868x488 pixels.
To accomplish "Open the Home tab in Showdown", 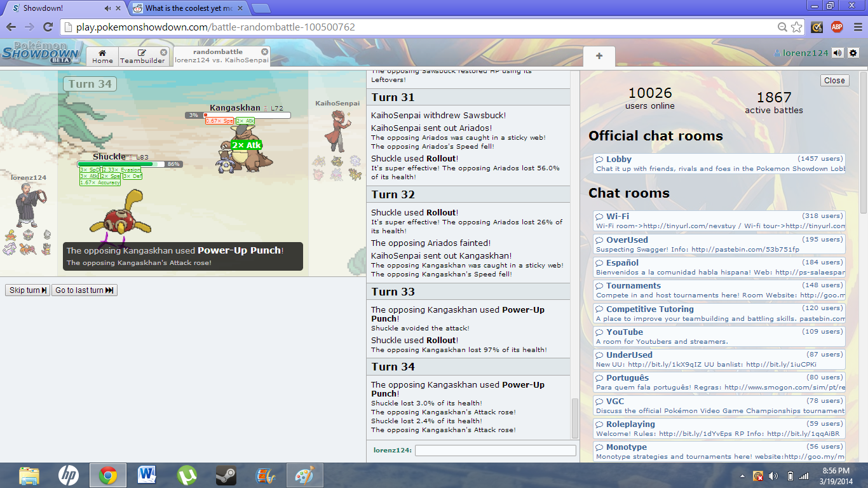I will 102,56.
